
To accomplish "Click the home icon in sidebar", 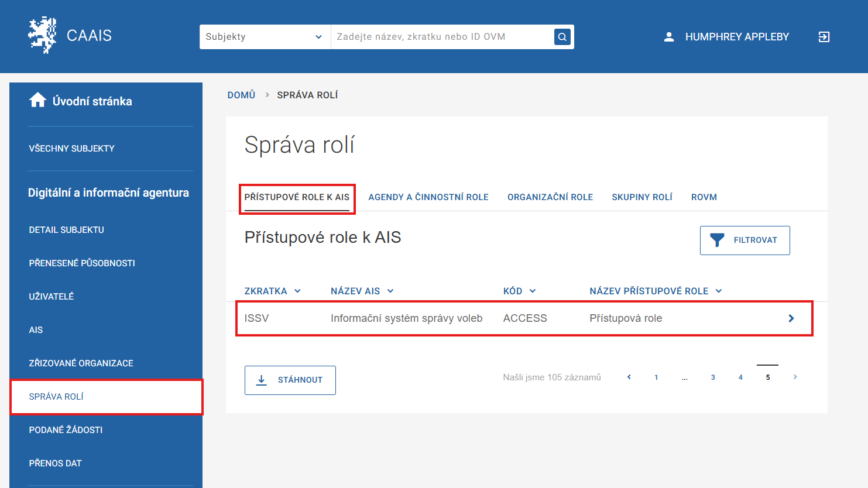I will (x=38, y=101).
